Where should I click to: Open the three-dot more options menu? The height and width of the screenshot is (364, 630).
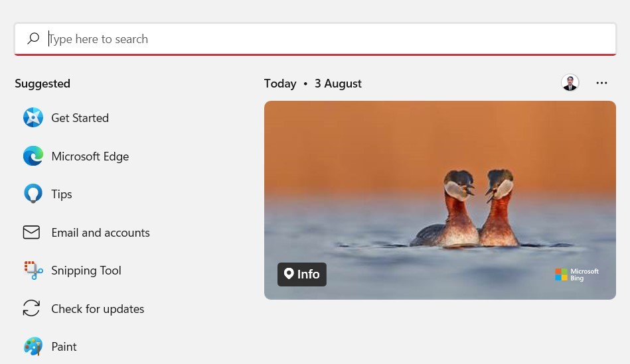pyautogui.click(x=601, y=83)
